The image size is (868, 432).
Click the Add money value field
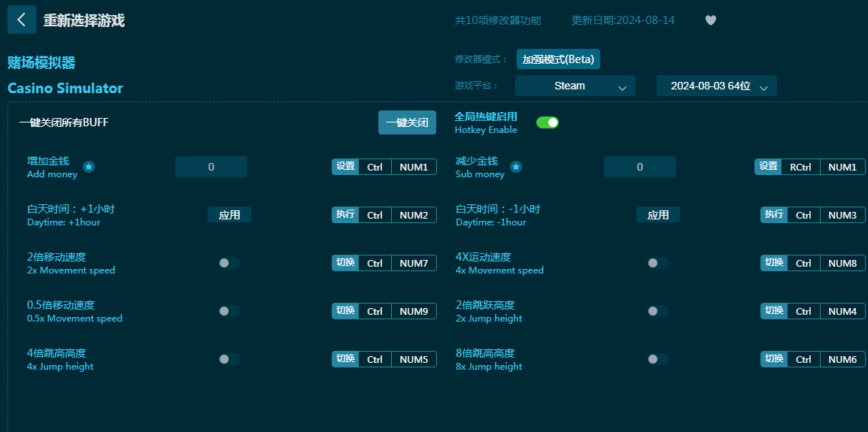click(x=211, y=167)
